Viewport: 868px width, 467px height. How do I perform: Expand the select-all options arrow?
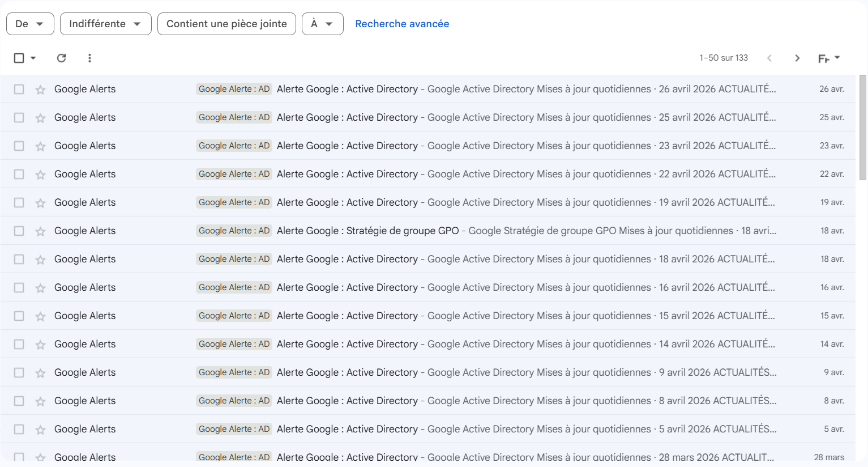click(33, 58)
